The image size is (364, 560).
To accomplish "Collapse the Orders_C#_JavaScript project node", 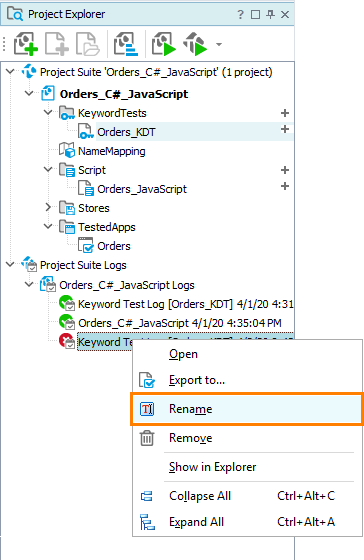I will tap(29, 93).
